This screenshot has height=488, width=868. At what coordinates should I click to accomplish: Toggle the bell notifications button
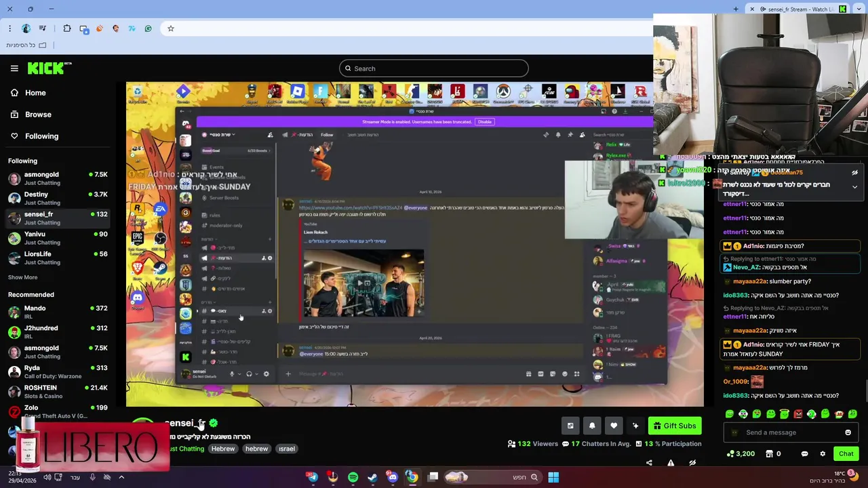592,426
